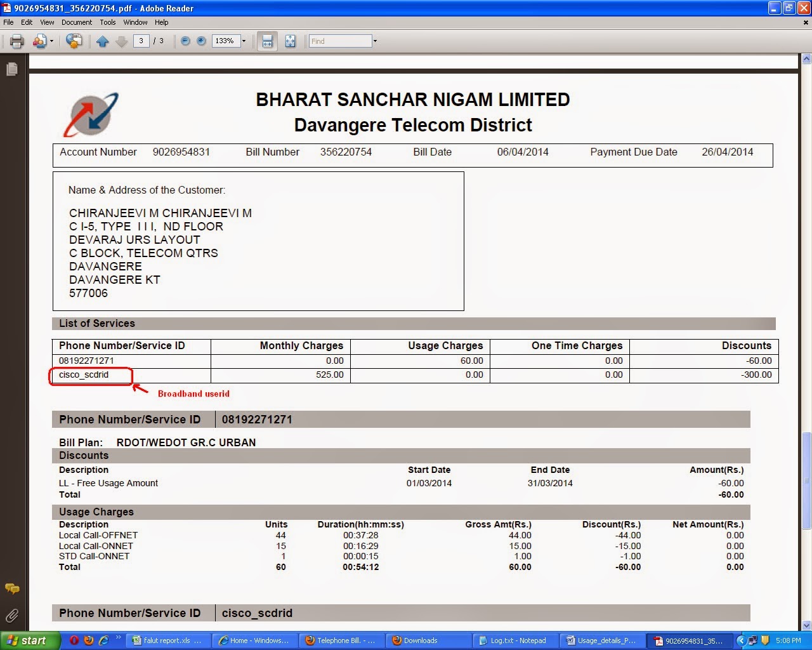Click the Attachments paperclip icon
Image resolution: width=812 pixels, height=650 pixels.
11,616
